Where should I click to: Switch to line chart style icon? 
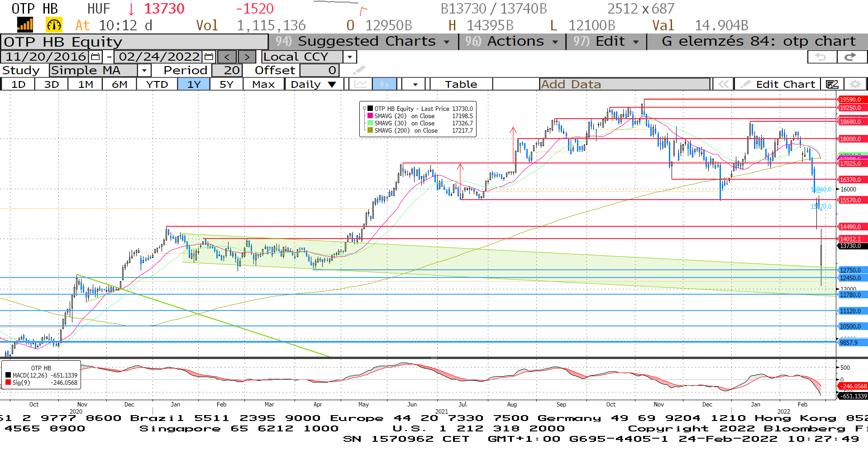point(361,84)
